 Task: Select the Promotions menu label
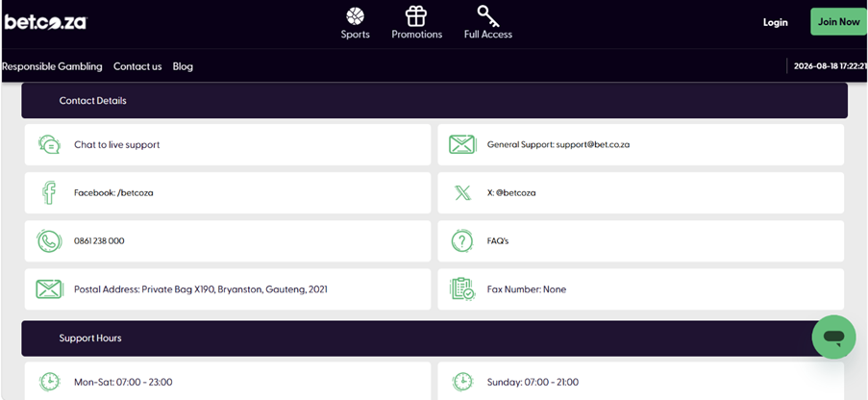417,35
